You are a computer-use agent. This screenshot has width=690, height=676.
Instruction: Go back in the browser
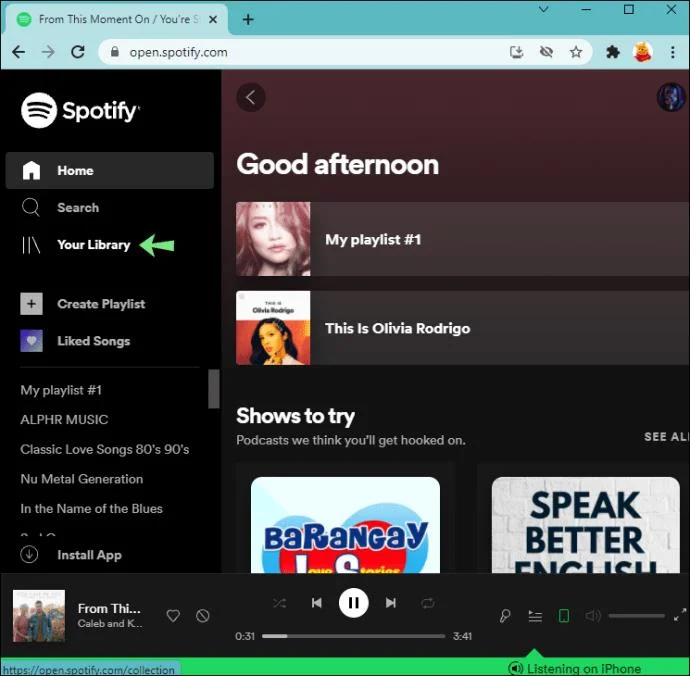18,52
